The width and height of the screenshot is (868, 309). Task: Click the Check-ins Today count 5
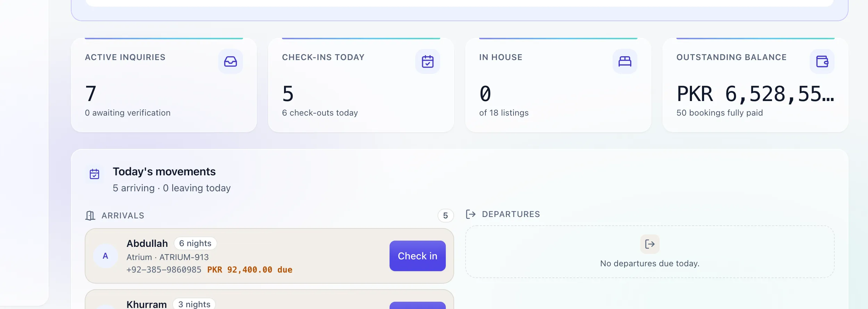(x=288, y=94)
